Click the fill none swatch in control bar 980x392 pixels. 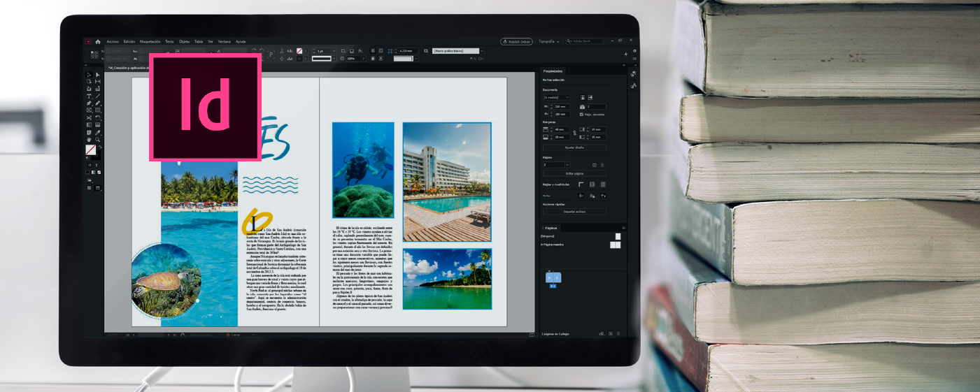(x=299, y=51)
